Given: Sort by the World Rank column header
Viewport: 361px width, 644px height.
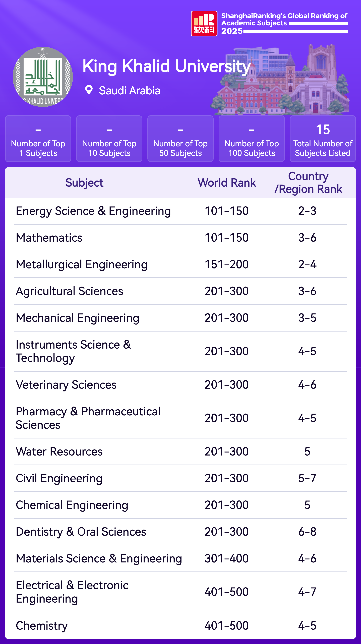Looking at the screenshot, I should (227, 183).
